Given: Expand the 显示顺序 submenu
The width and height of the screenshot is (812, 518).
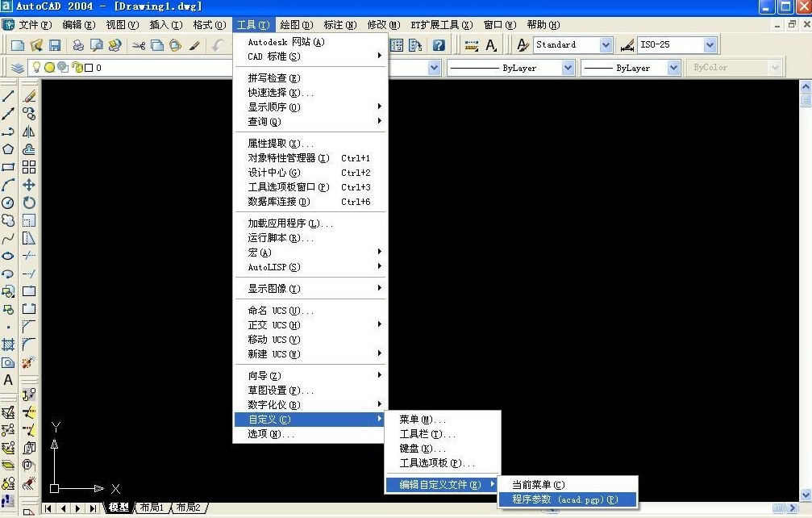Looking at the screenshot, I should click(310, 107).
